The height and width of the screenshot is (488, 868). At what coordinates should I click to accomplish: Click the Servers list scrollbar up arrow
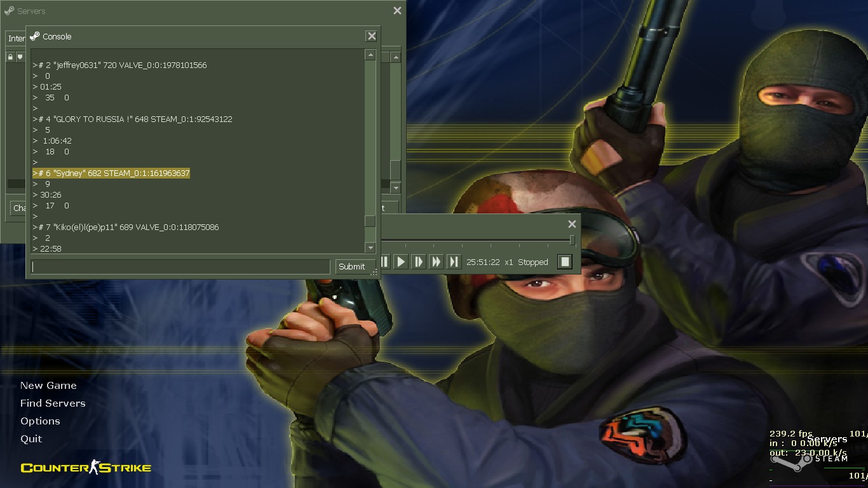click(395, 58)
